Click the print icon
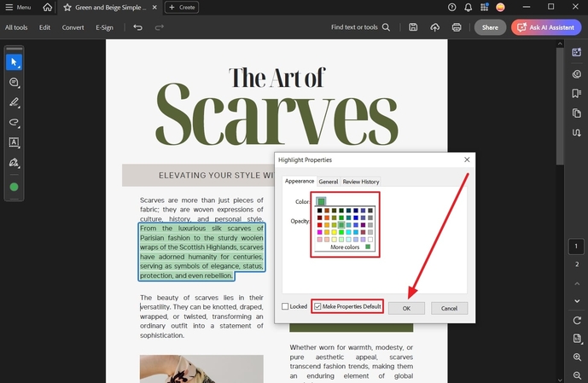Screen dimensions: 588x383 click(x=457, y=27)
